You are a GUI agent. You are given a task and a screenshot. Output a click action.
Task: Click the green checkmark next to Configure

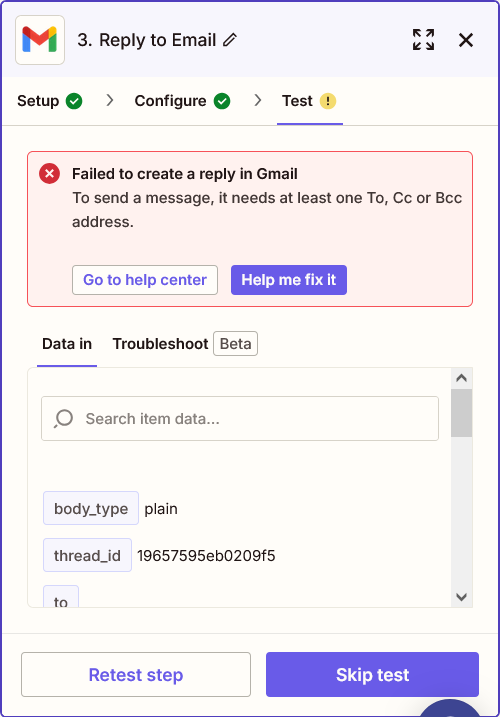pyautogui.click(x=222, y=101)
